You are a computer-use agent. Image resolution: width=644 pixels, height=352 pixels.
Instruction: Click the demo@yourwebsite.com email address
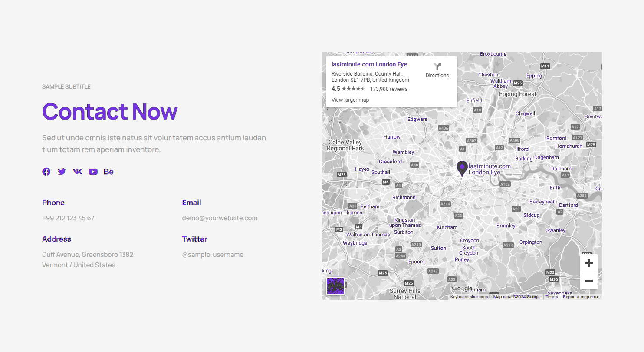220,218
